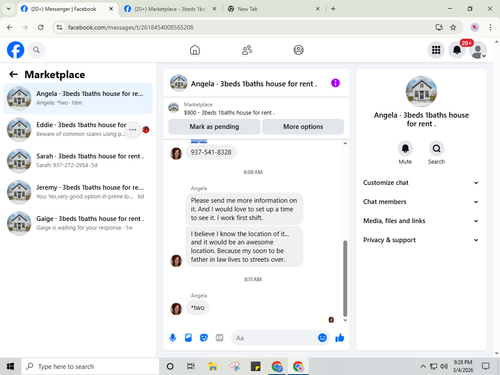This screenshot has height=375, width=500.
Task: Open Facebook search magnifier
Action: [36, 50]
